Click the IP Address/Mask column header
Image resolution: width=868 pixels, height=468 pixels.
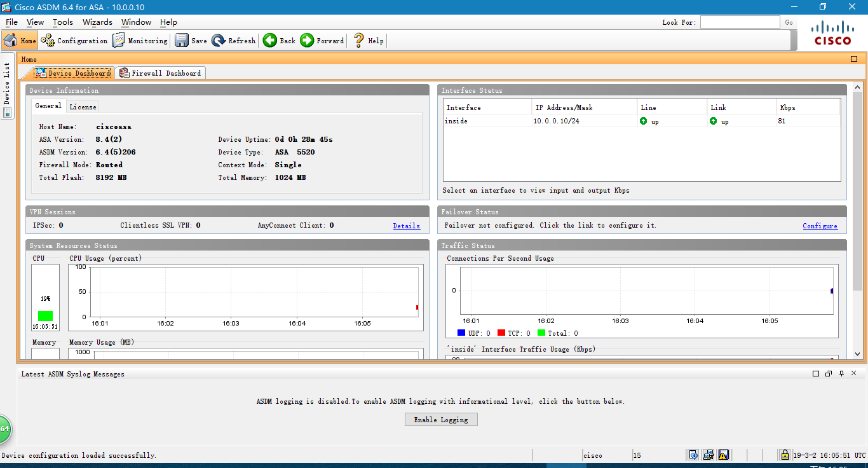584,107
